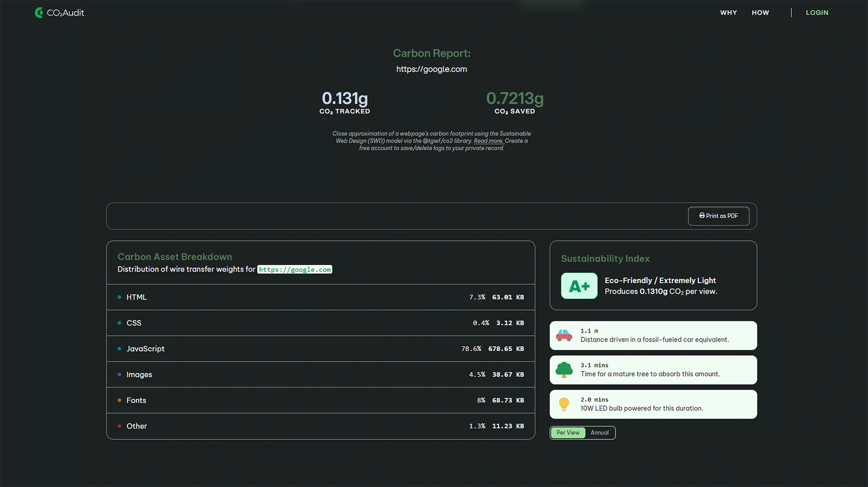Click the CO₂ SAVED label

tap(515, 112)
